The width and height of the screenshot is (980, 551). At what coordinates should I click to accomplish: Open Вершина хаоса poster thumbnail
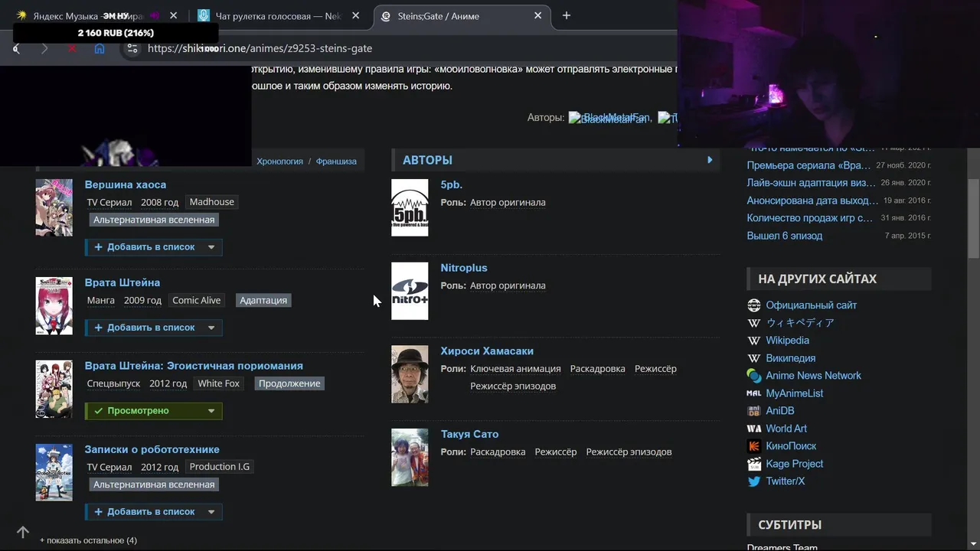[54, 207]
